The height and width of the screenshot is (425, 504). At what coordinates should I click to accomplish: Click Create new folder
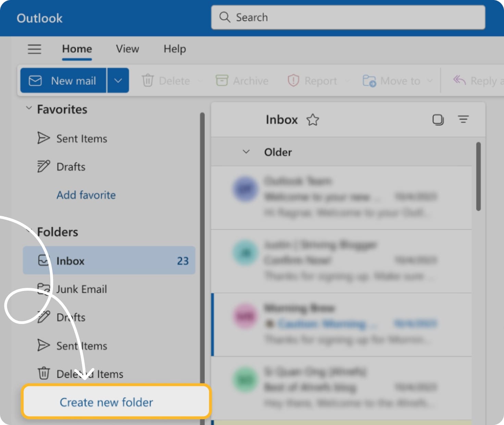106,402
